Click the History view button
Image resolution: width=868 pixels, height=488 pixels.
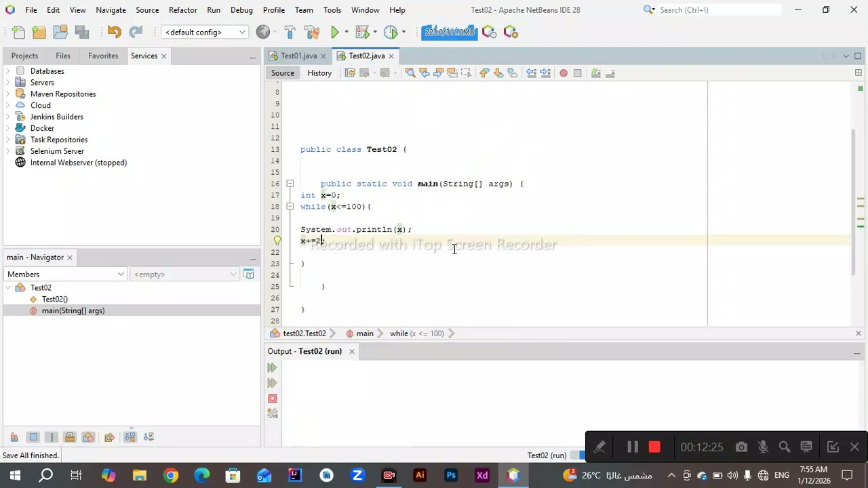(x=319, y=73)
